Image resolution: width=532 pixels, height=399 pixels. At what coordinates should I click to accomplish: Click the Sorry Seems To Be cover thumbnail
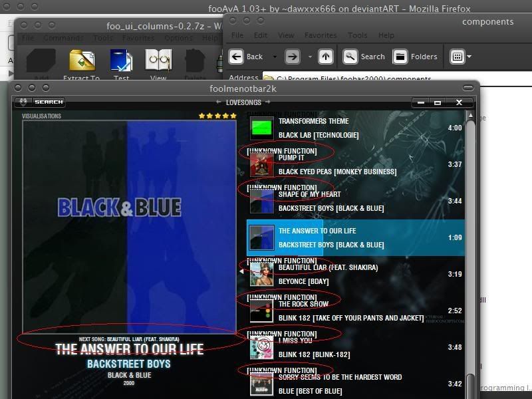261,384
